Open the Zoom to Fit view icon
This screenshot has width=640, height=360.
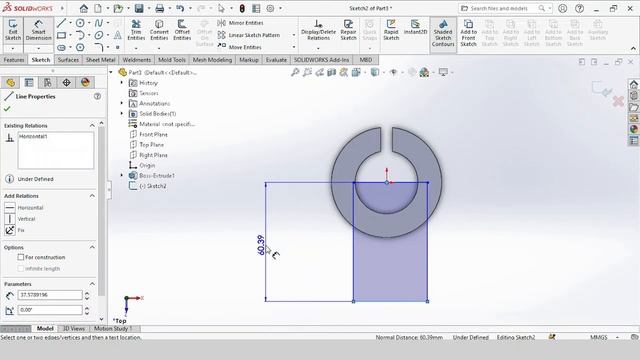point(295,72)
